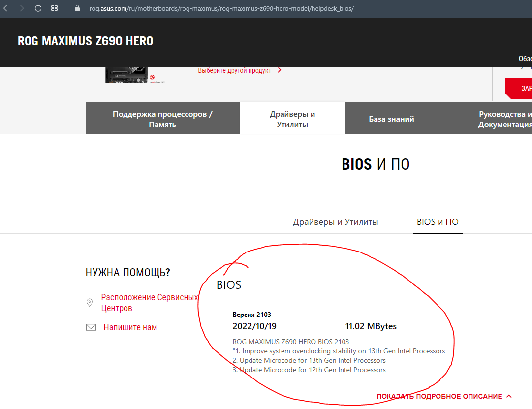Click the map pin icon for service centers
532x409 pixels.
click(x=90, y=302)
